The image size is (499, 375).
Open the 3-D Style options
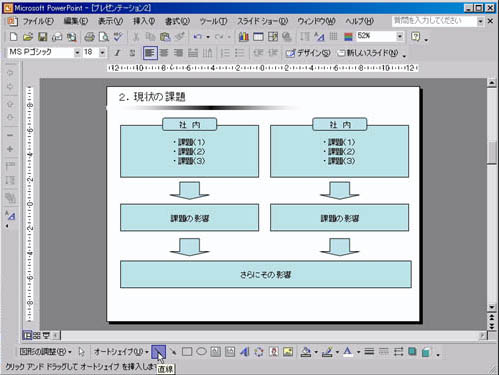(x=426, y=352)
